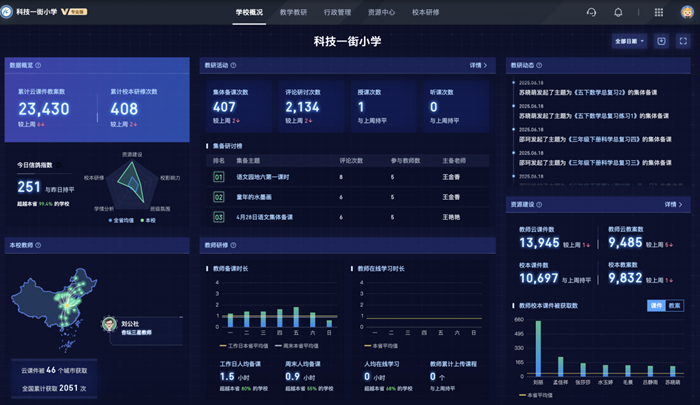Screen dimensions: 700x405
Task: Open the apps grid menu
Action: (x=658, y=12)
